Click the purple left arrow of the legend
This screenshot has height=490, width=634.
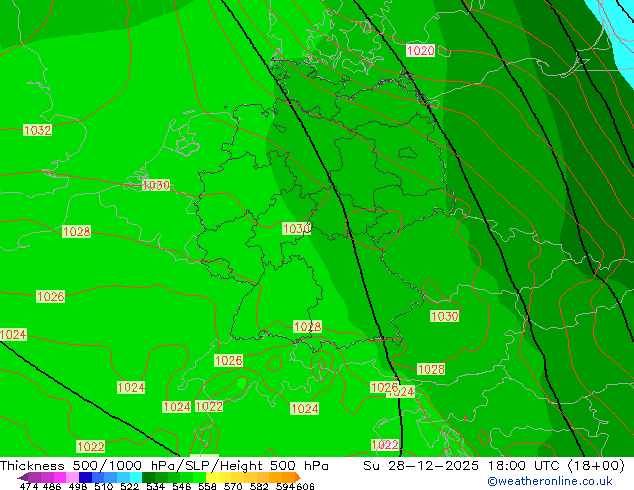23,477
